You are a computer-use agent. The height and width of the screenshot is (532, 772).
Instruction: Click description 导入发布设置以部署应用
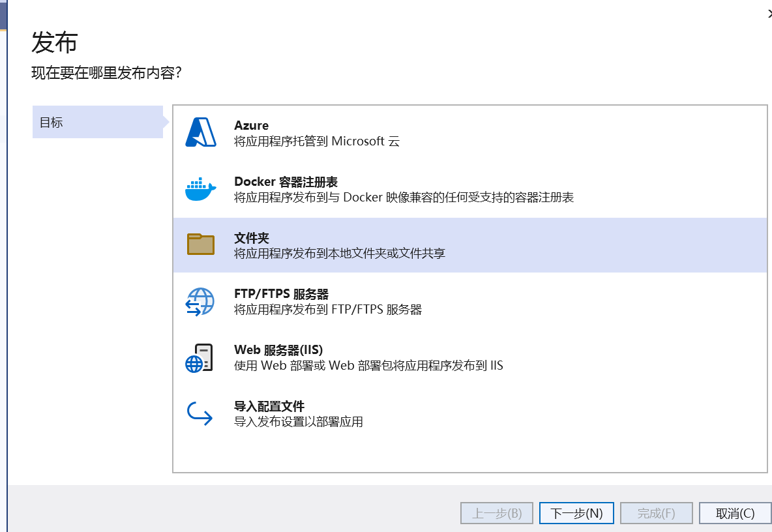pos(298,422)
